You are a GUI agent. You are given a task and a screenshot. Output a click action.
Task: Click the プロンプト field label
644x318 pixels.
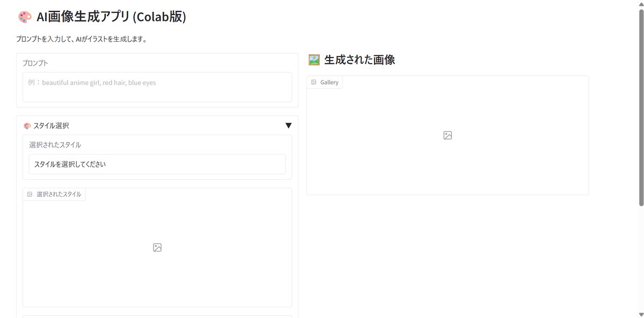pos(35,63)
